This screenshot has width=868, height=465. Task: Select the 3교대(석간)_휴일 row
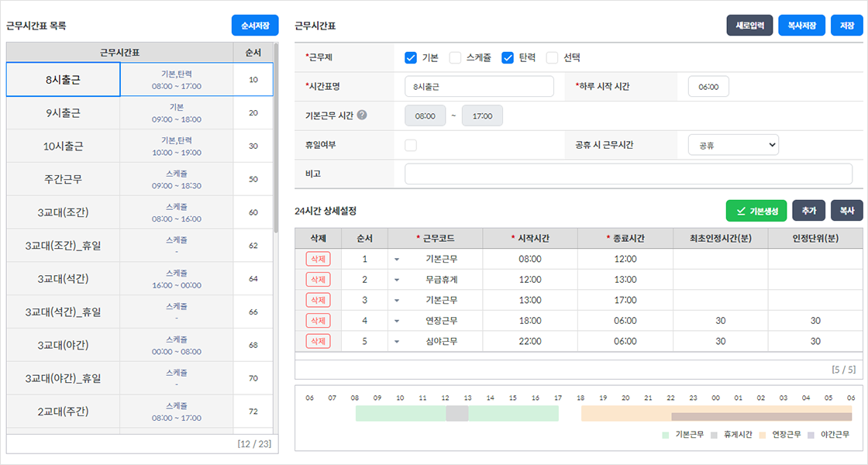click(x=140, y=312)
